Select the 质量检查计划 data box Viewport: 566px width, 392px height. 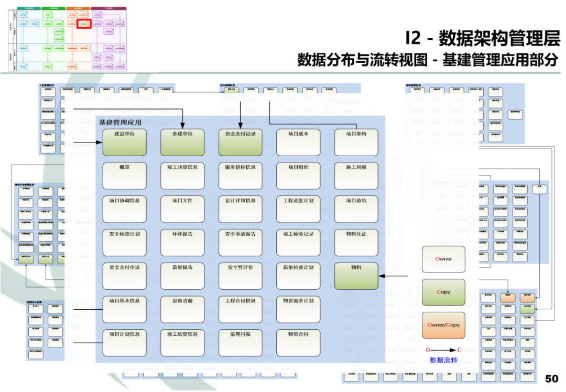298,276
